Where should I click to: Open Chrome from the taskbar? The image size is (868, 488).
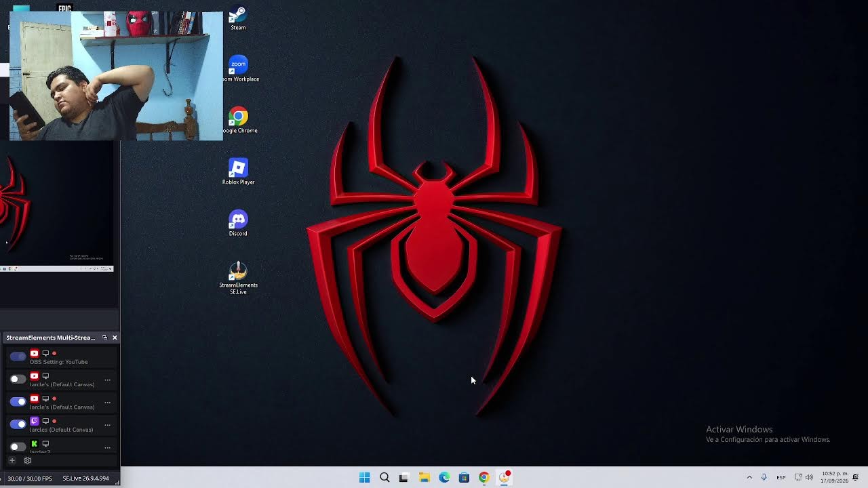(x=484, y=478)
